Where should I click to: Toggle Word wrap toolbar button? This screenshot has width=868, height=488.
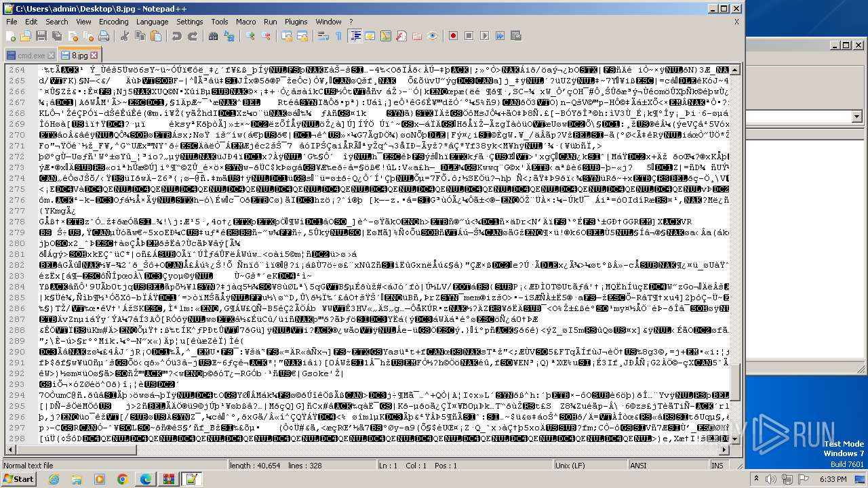click(x=323, y=36)
